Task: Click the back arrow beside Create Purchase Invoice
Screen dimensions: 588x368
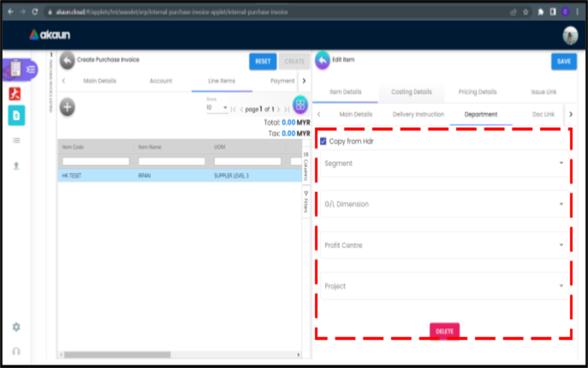Action: click(67, 61)
